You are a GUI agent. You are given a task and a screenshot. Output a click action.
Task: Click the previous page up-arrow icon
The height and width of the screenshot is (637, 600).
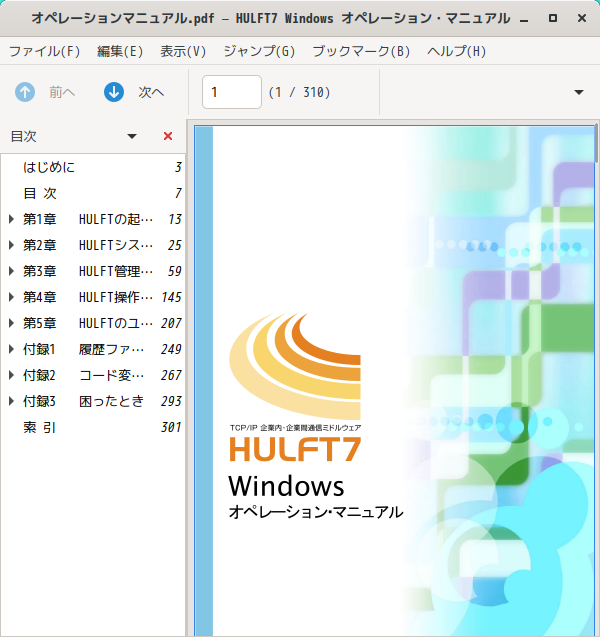point(25,92)
